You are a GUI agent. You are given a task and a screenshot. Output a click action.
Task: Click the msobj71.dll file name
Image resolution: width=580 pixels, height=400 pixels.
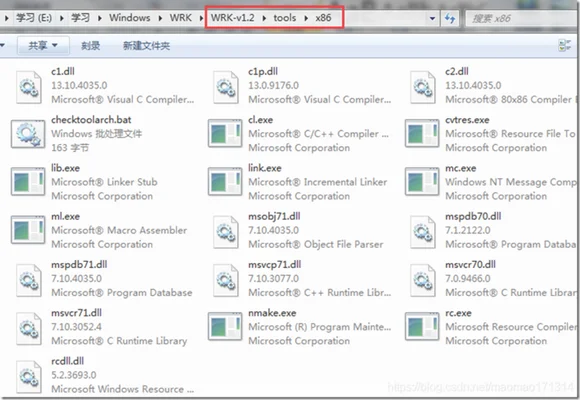click(274, 216)
